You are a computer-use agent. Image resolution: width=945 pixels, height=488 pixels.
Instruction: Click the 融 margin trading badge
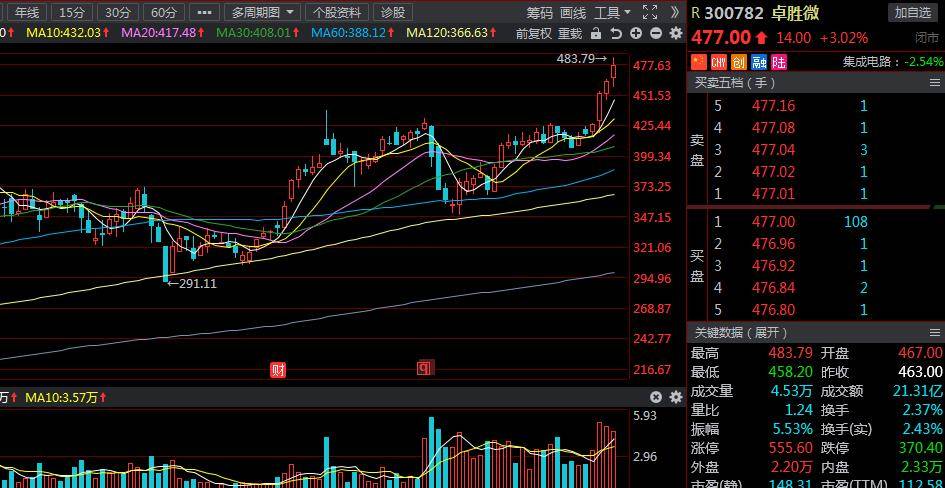[759, 62]
